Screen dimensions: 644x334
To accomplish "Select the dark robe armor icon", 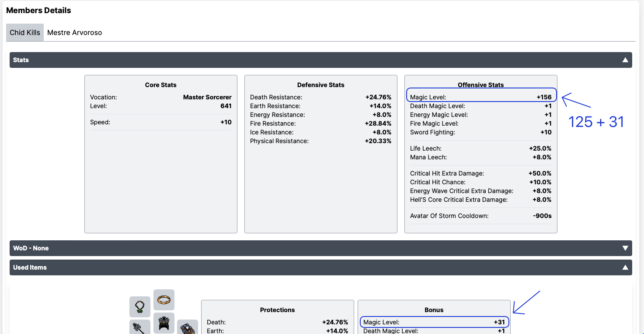I will point(164,323).
